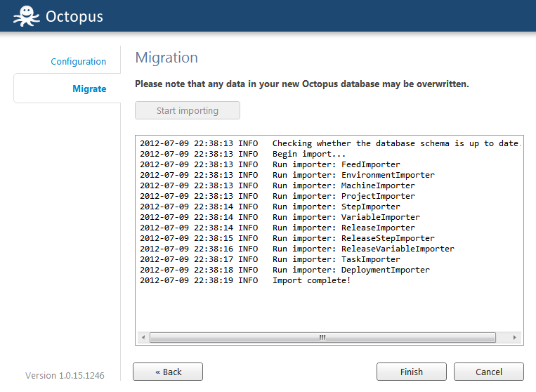The image size is (536, 392).
Task: Click the Octopus logo icon
Action: 26,16
